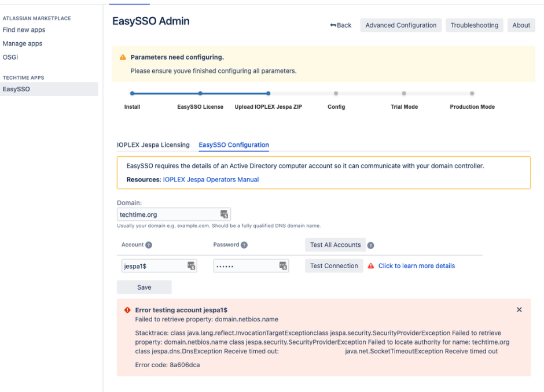Click the red warning triangle icon
The width and height of the screenshot is (544, 392).
tap(371, 266)
